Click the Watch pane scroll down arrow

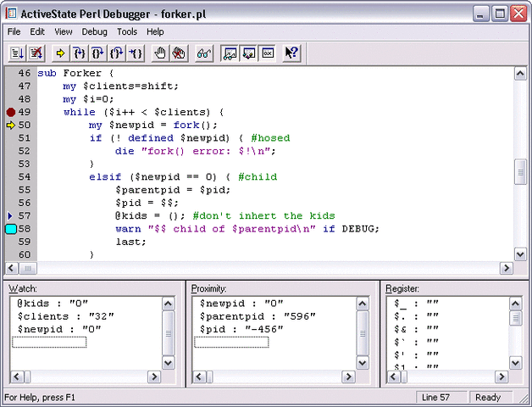click(x=169, y=363)
